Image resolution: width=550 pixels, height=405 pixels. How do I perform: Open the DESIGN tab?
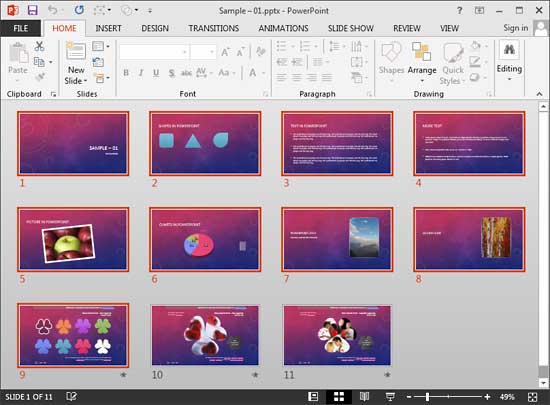[x=155, y=28]
